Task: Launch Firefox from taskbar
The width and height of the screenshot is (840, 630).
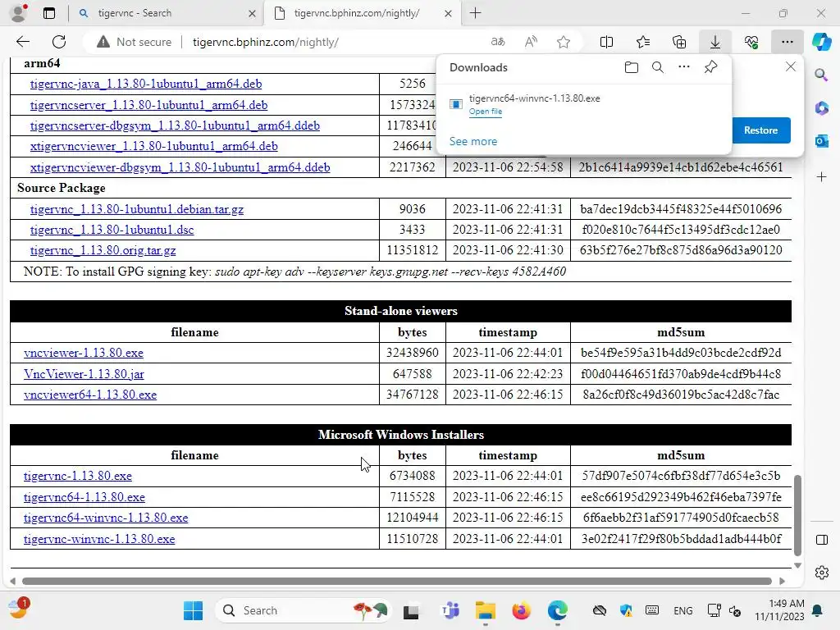Action: 521,610
